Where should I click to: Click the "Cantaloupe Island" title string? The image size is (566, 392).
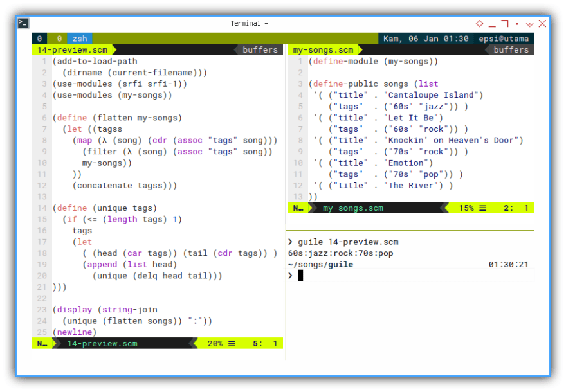pyautogui.click(x=431, y=95)
